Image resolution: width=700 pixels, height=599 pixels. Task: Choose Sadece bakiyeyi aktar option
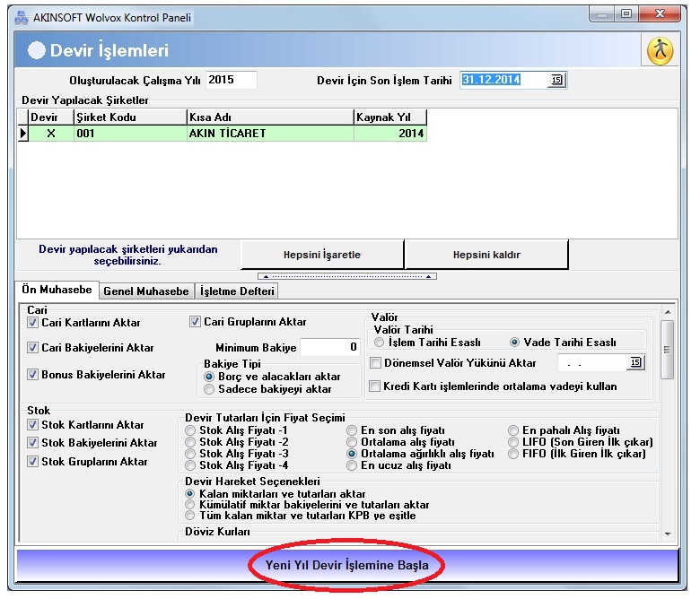point(208,389)
